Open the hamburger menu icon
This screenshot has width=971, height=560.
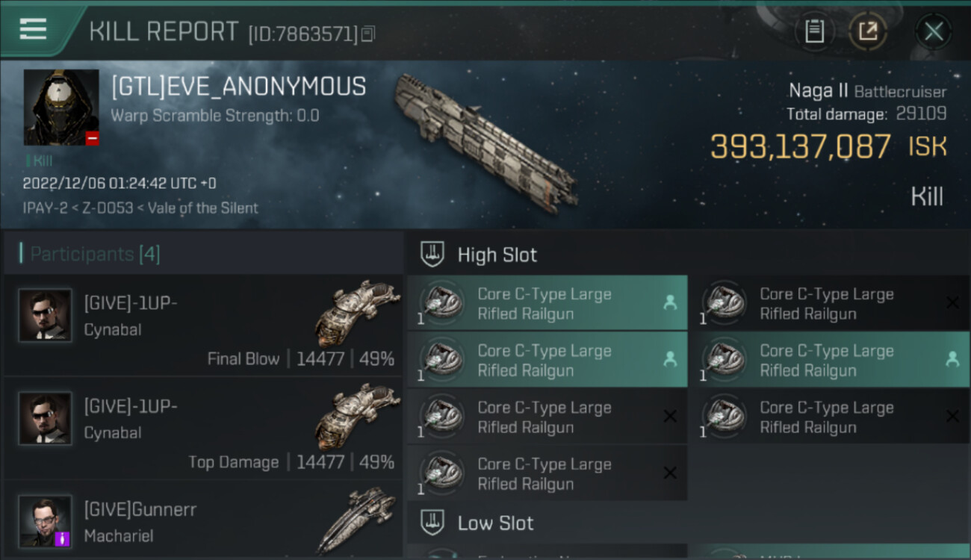33,29
